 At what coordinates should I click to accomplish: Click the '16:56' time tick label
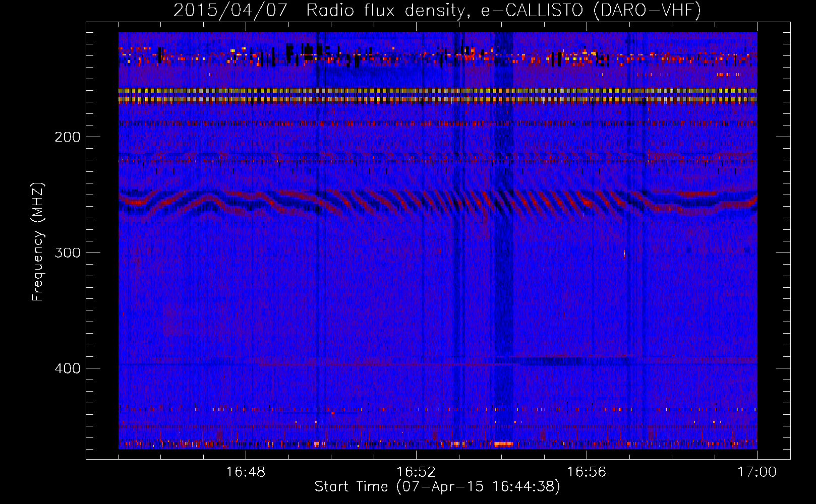coord(587,472)
